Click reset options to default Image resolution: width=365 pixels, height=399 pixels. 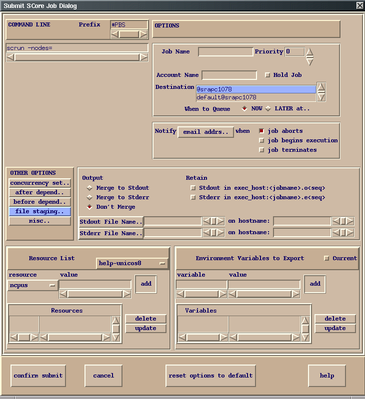[211, 376]
